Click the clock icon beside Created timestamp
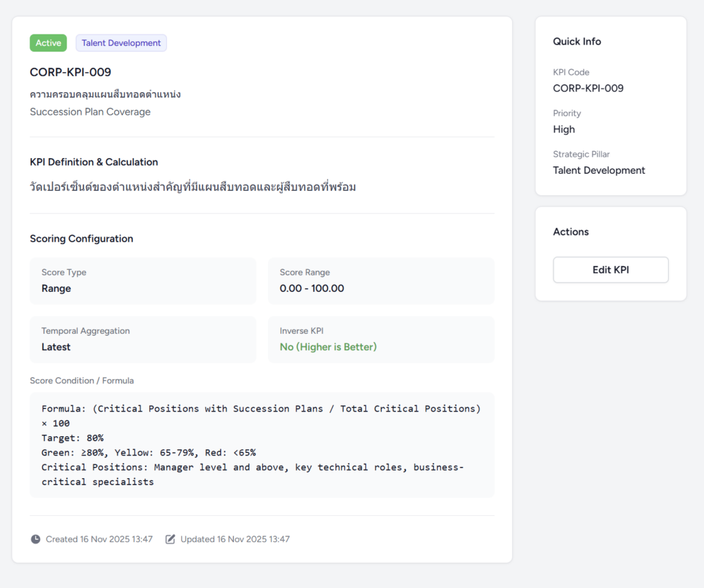Image resolution: width=704 pixels, height=588 pixels. pos(36,539)
